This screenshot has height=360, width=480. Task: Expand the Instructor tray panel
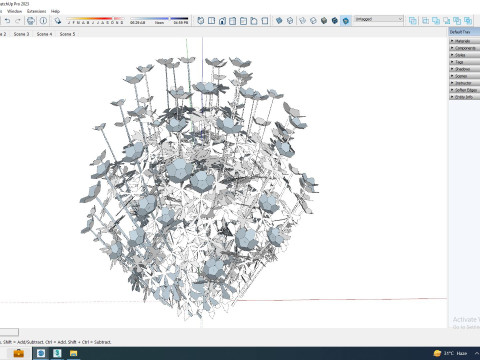click(465, 83)
